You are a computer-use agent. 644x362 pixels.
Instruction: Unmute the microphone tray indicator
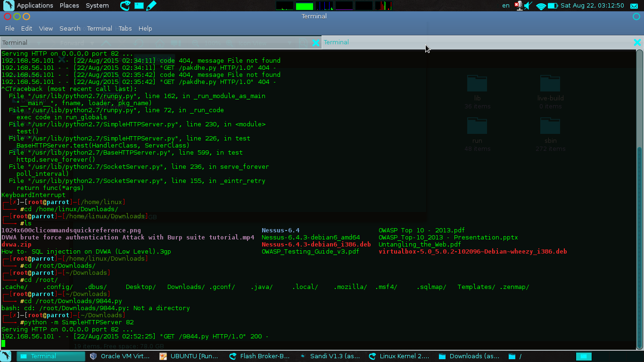pyautogui.click(x=519, y=6)
